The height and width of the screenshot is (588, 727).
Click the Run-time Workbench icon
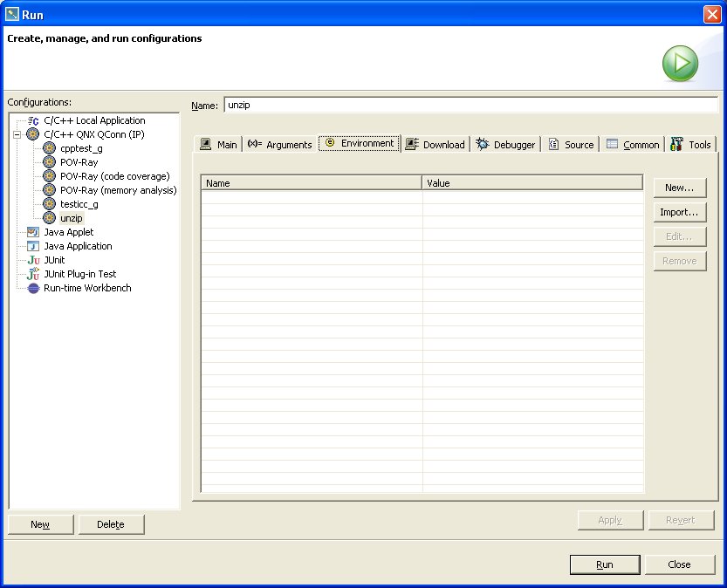click(33, 288)
